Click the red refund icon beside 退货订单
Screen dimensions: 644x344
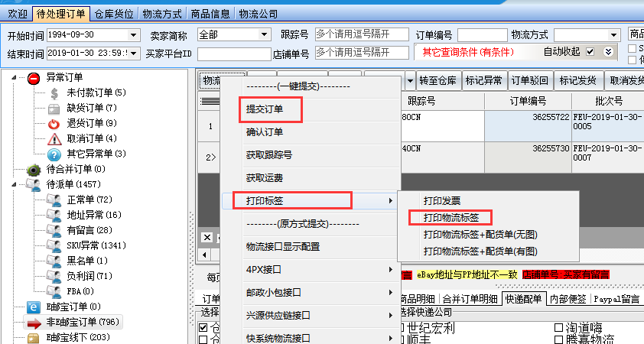coord(54,124)
